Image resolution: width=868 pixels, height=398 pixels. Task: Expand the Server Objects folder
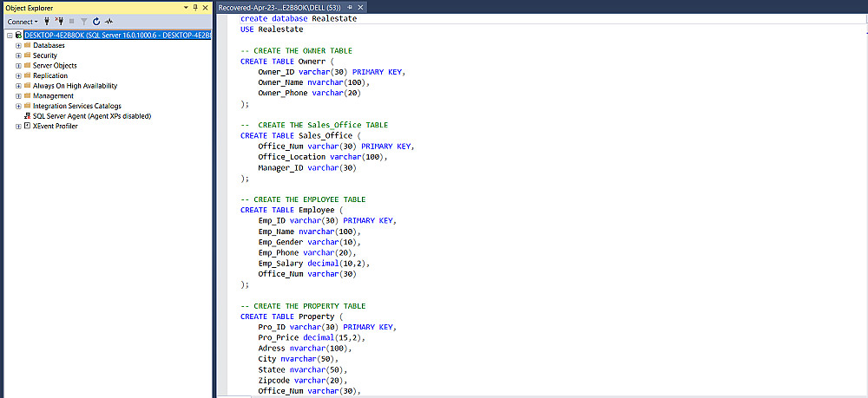click(x=18, y=66)
